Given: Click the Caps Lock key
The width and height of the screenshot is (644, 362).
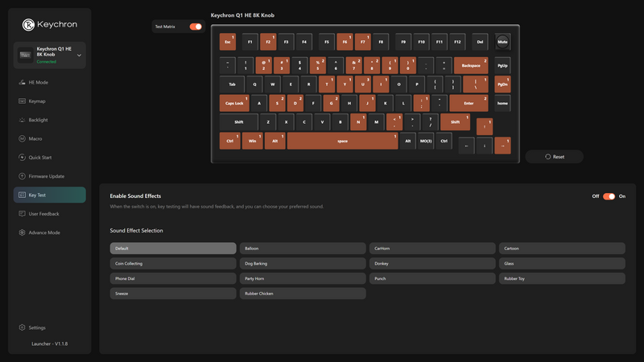Looking at the screenshot, I should 234,104.
